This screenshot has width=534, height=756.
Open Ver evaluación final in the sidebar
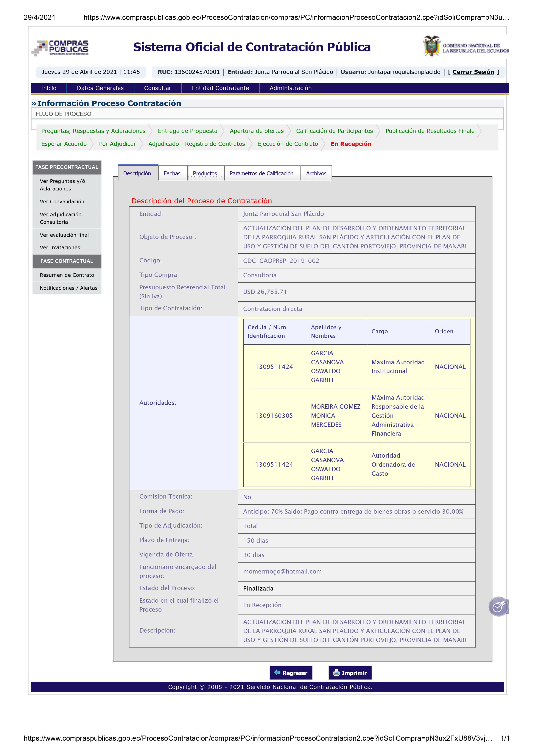tap(64, 235)
